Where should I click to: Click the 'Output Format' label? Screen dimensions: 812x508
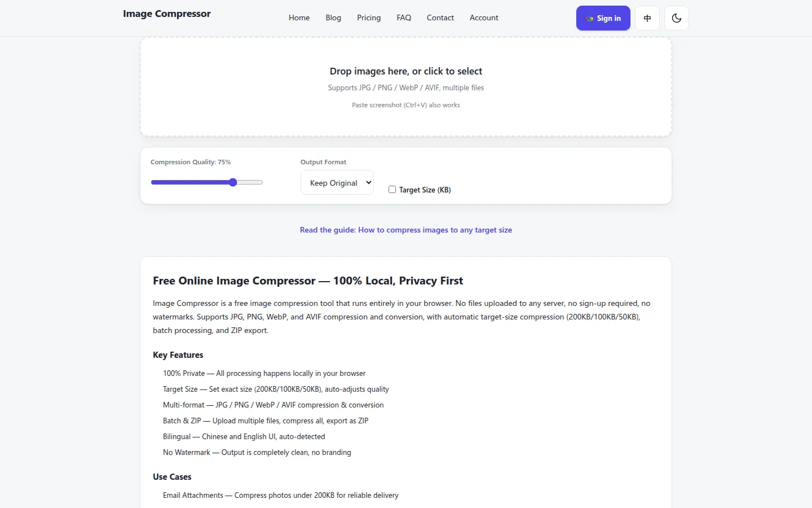(x=324, y=162)
